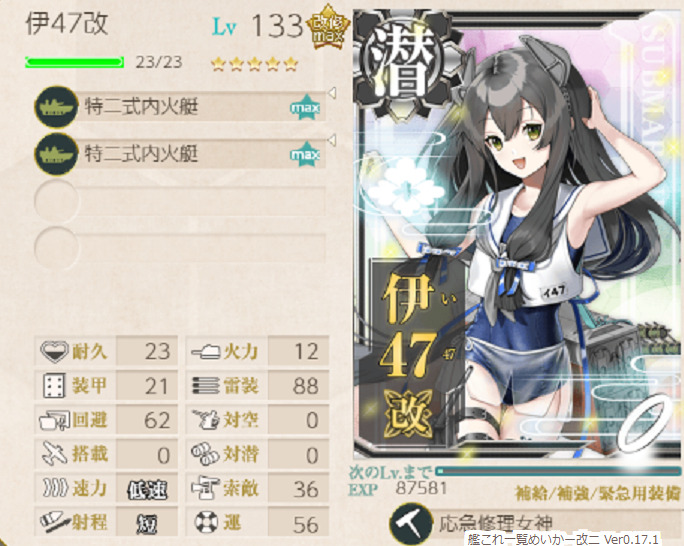Click the armor 装甲 stat icon
This screenshot has width=684, height=546.
click(55, 386)
